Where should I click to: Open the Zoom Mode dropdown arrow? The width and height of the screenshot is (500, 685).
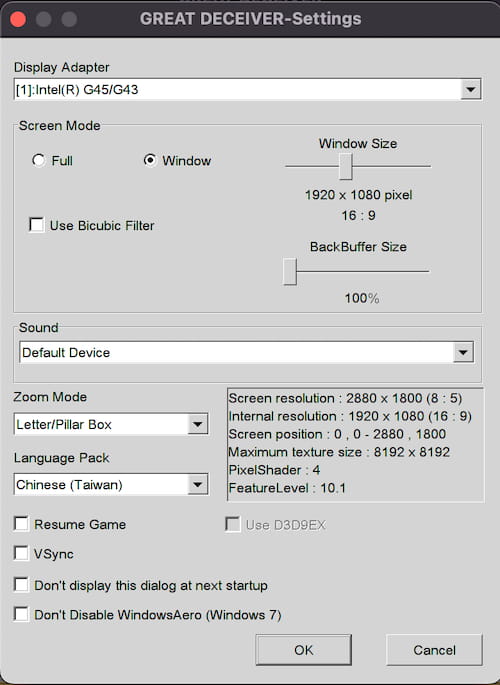click(x=198, y=424)
